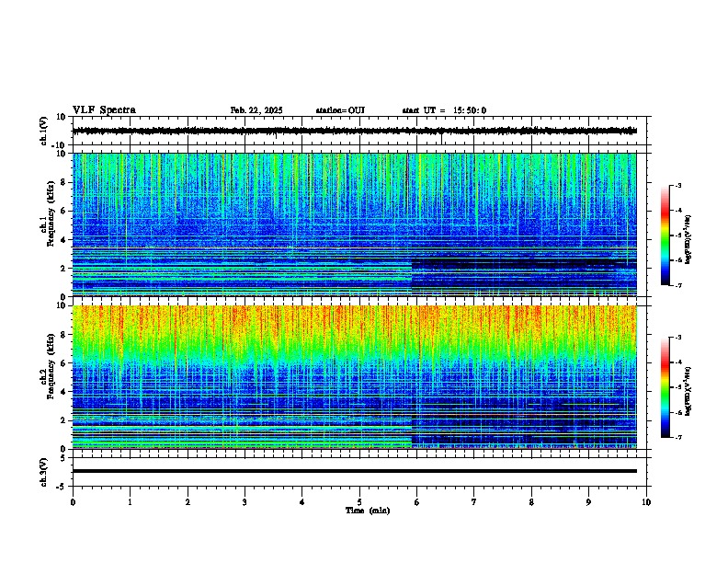This screenshot has height=563, width=728.
Task: Click the ch.1 color scale "log(PSD)" label
Action: tap(688, 240)
